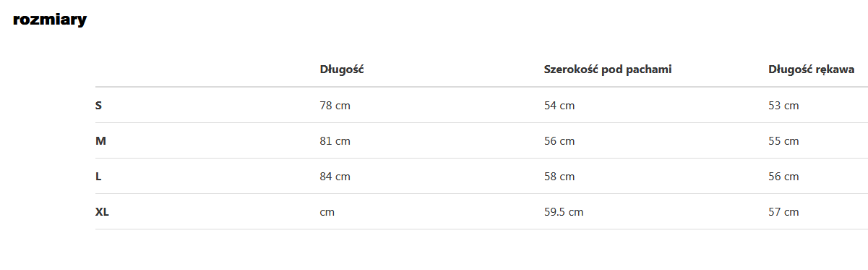Image resolution: width=868 pixels, height=270 pixels.
Task: Click the 78 cm length value
Action: click(x=335, y=106)
